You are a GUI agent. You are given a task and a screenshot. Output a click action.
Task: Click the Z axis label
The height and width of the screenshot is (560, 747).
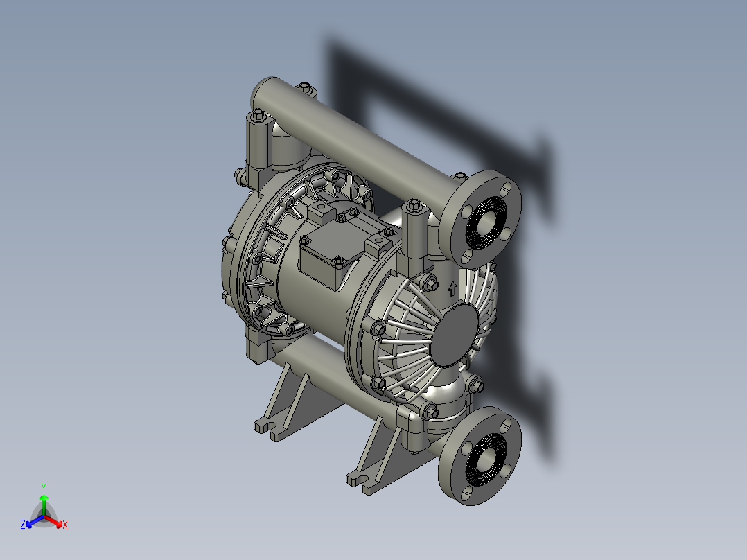coord(22,525)
